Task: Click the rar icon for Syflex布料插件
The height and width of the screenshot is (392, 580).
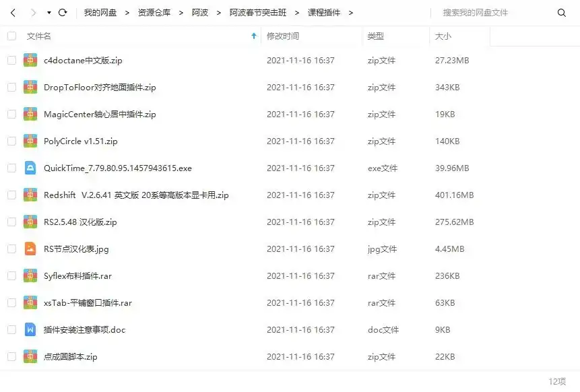Action: coord(30,275)
